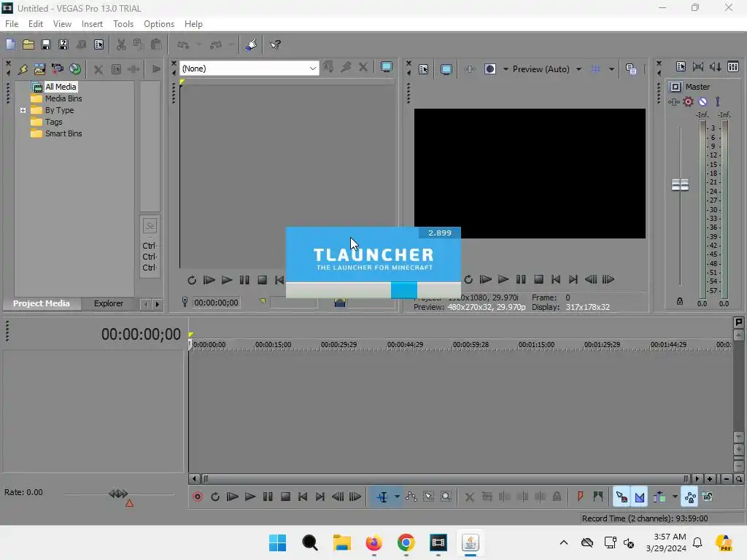
Task: Click Master volume fader handle
Action: click(x=680, y=184)
